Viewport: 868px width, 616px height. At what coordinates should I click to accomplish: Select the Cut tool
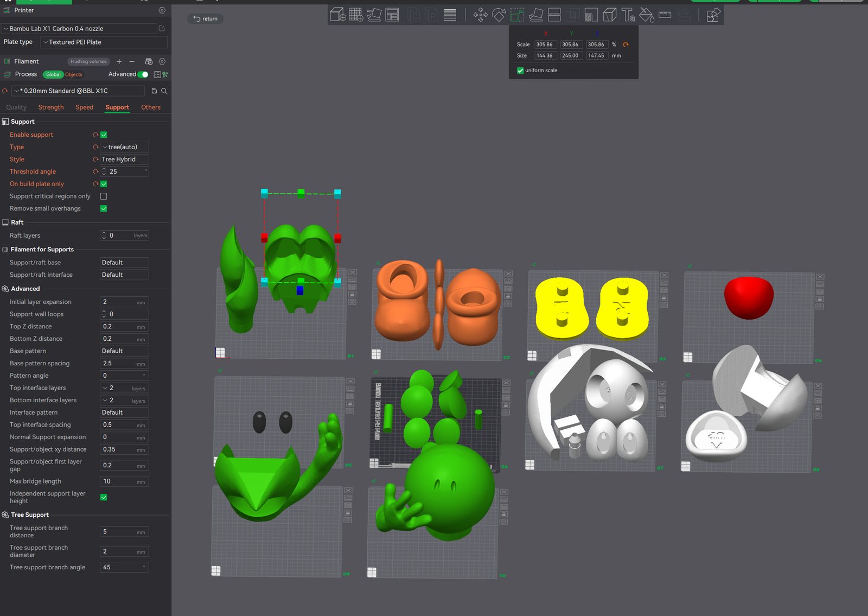click(554, 15)
